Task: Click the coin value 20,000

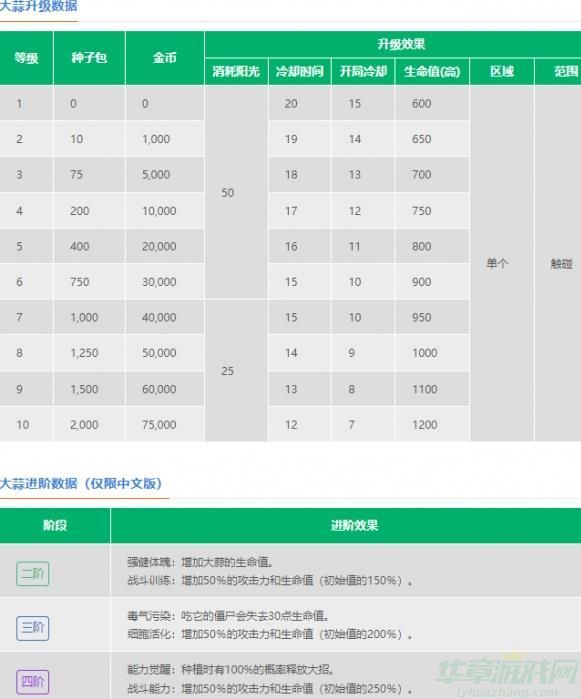Action: point(159,246)
